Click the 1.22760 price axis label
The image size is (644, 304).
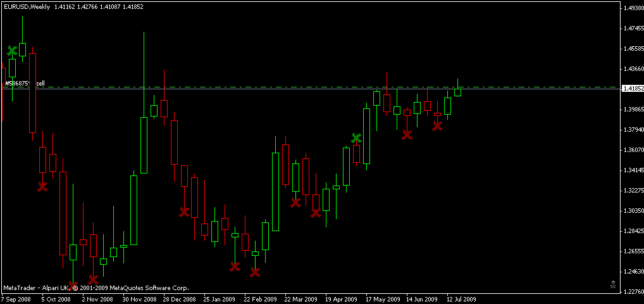[x=633, y=292]
